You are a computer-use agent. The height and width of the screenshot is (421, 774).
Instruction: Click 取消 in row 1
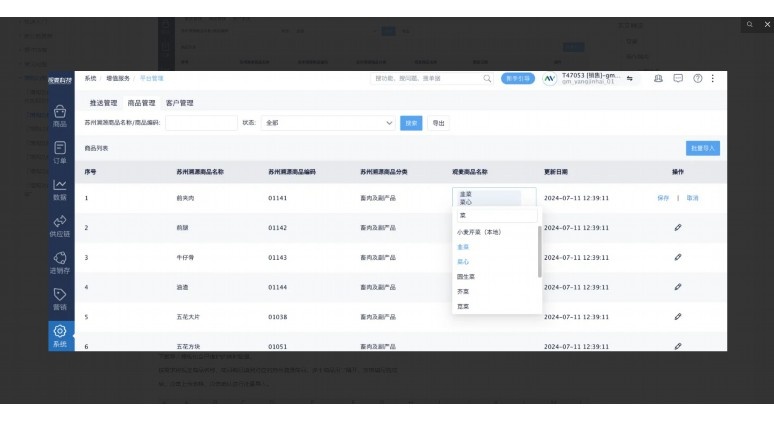coord(693,198)
